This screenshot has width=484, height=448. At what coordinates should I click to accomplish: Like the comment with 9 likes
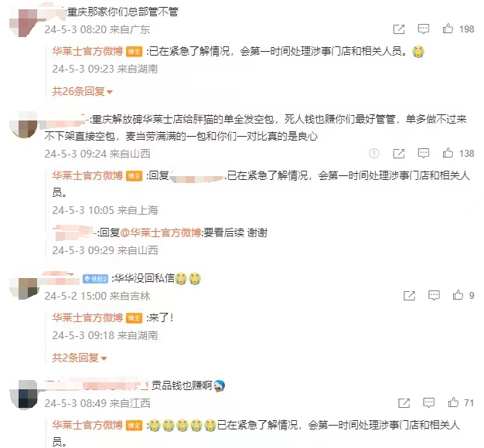point(458,295)
